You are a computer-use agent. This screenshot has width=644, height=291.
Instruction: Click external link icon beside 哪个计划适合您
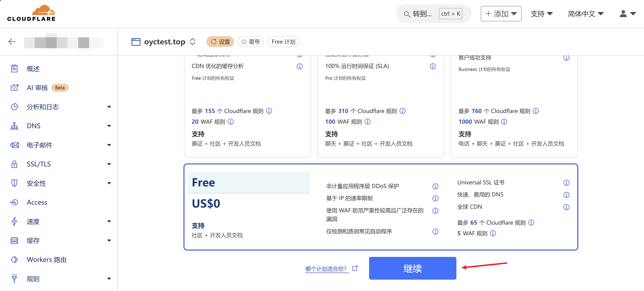355,268
